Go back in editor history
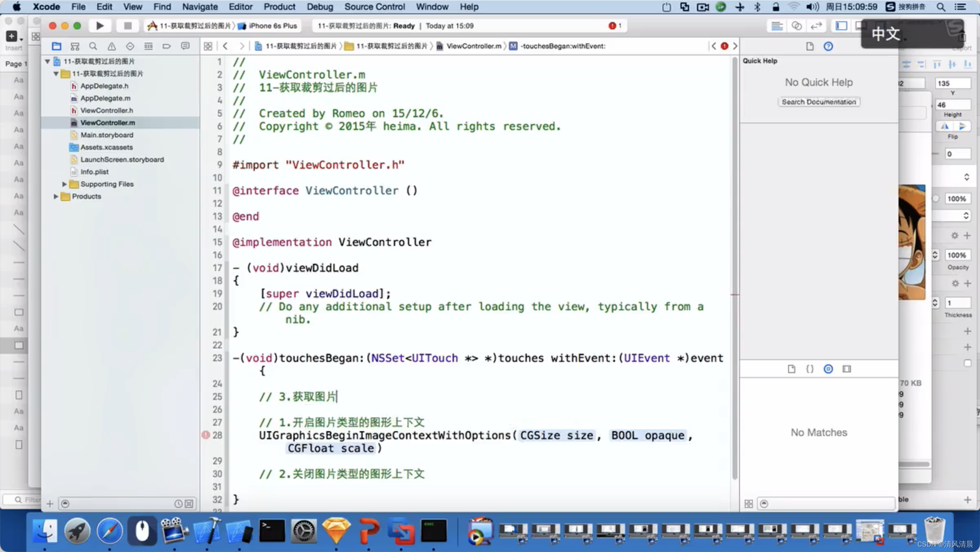The image size is (980, 552). tap(225, 46)
